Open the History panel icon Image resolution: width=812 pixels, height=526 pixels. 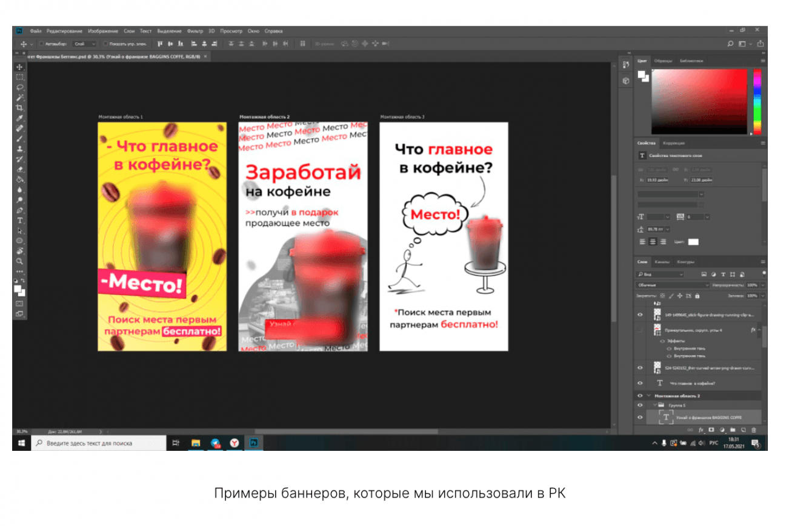coord(626,65)
